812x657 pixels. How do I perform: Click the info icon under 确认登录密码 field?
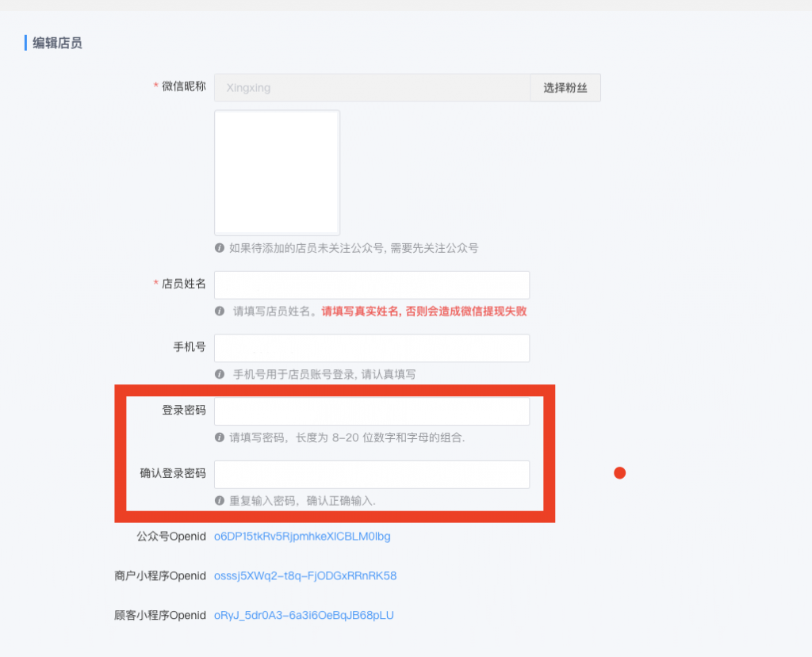coord(220,501)
